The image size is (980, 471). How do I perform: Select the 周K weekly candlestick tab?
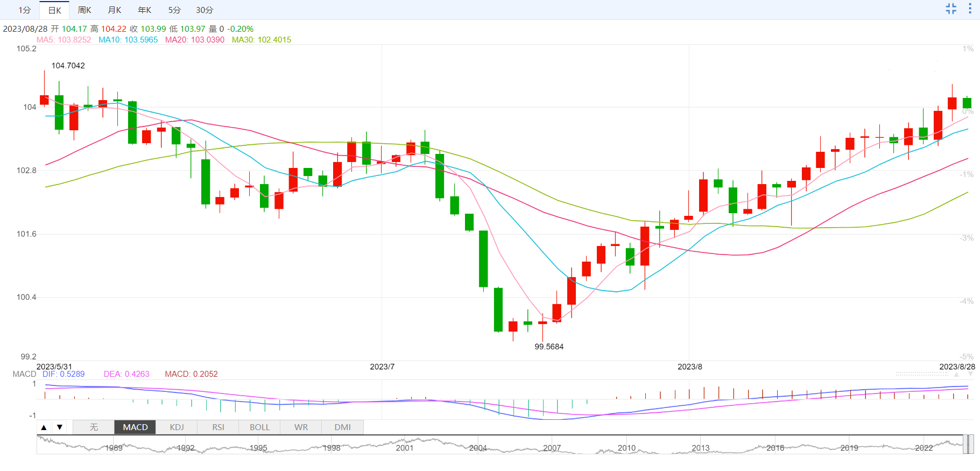pyautogui.click(x=84, y=10)
